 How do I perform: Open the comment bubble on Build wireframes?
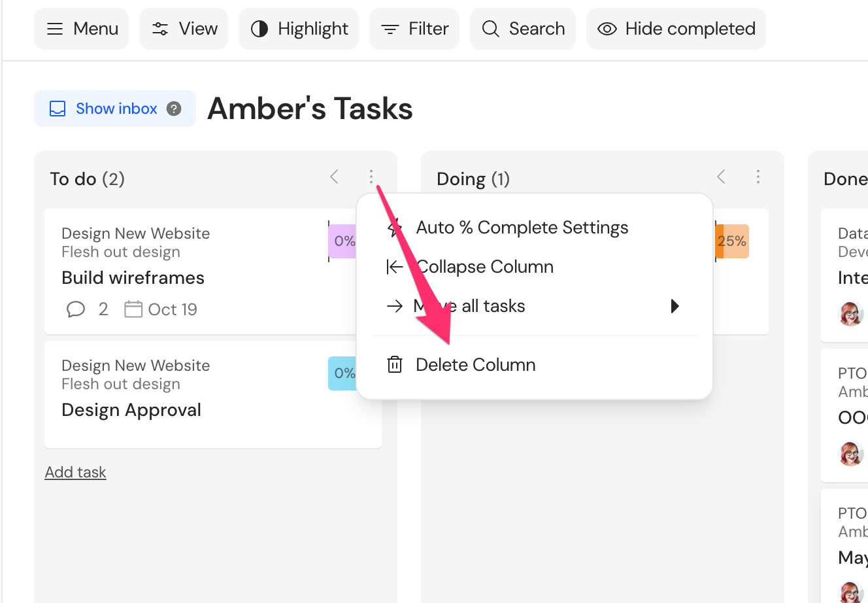[x=76, y=309]
